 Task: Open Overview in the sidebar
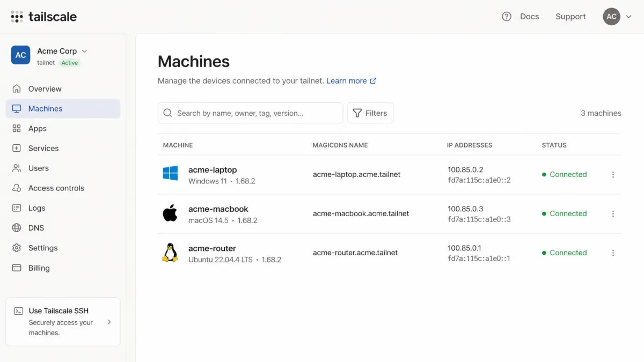pyautogui.click(x=63, y=88)
